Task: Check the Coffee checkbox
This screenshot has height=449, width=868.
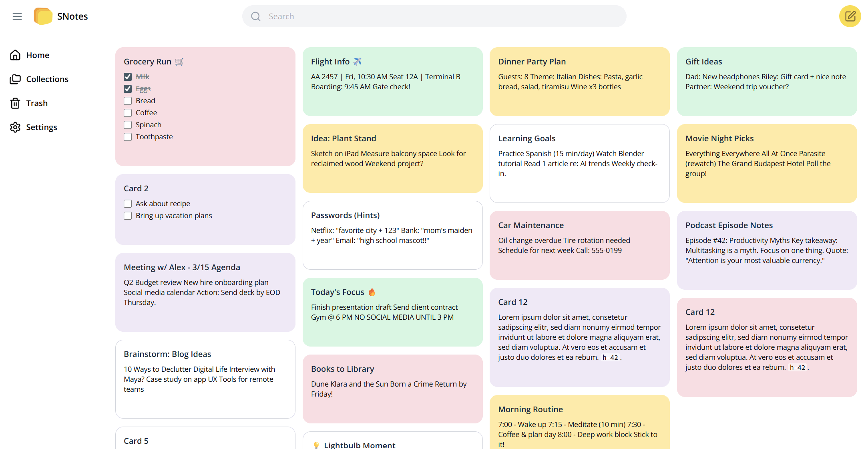Action: (128, 113)
